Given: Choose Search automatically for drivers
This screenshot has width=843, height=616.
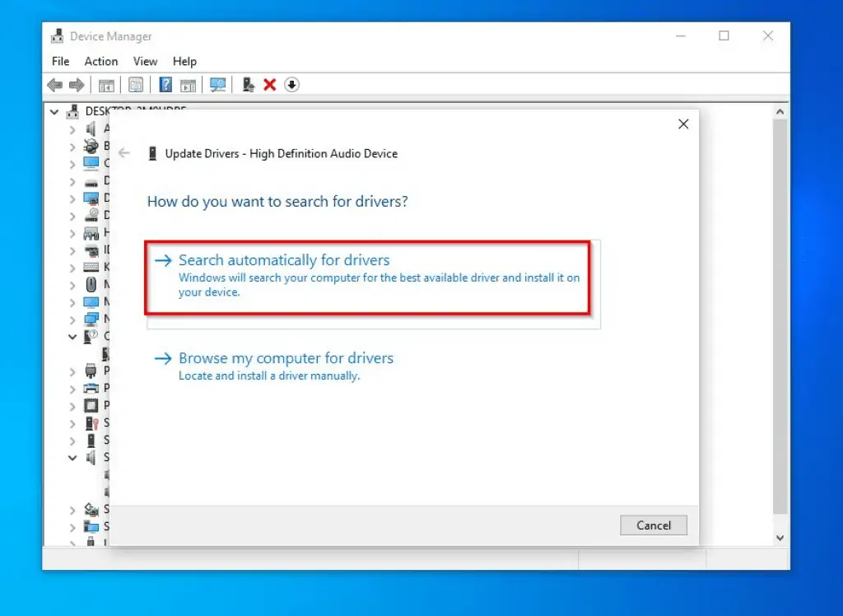Looking at the screenshot, I should (x=373, y=284).
